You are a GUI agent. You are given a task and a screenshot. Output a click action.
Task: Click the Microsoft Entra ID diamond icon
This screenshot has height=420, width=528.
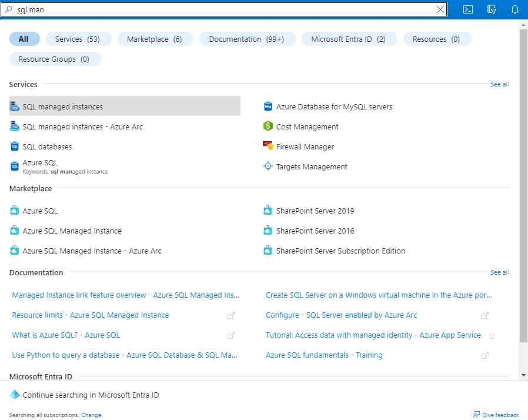pos(15,394)
